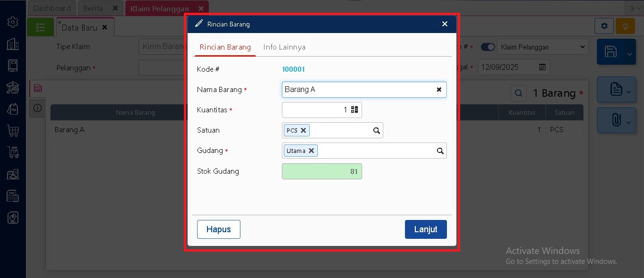Open the lightbulb tips button
644x278 pixels.
[625, 26]
